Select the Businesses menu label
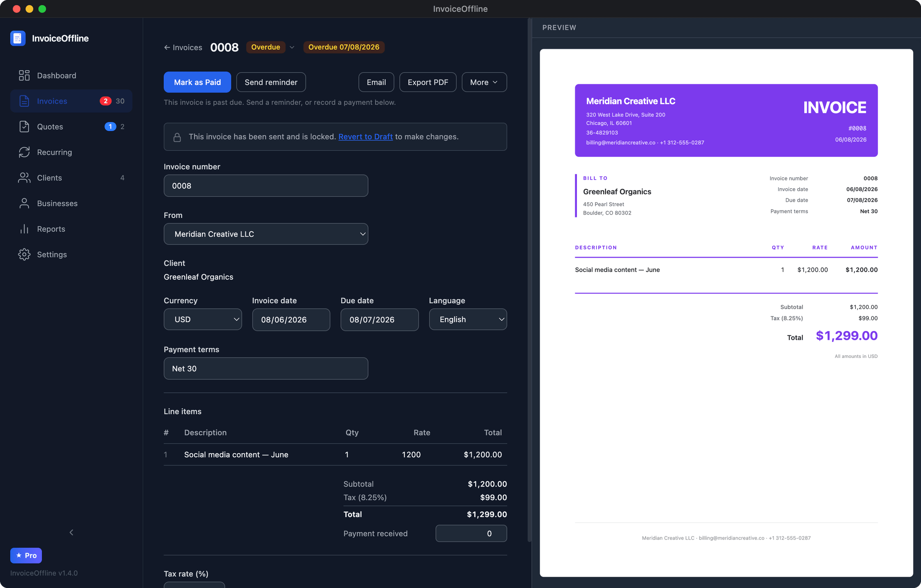The image size is (921, 588). coord(57,203)
